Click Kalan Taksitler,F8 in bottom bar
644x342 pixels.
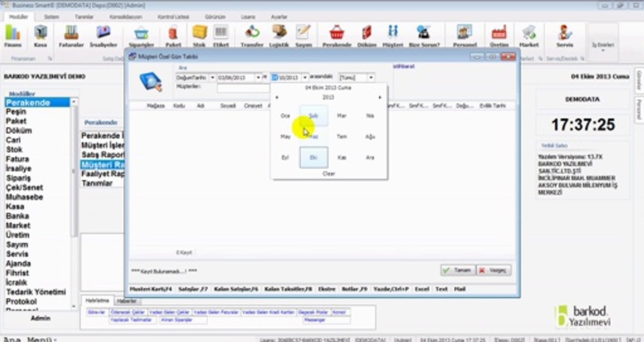click(288, 289)
